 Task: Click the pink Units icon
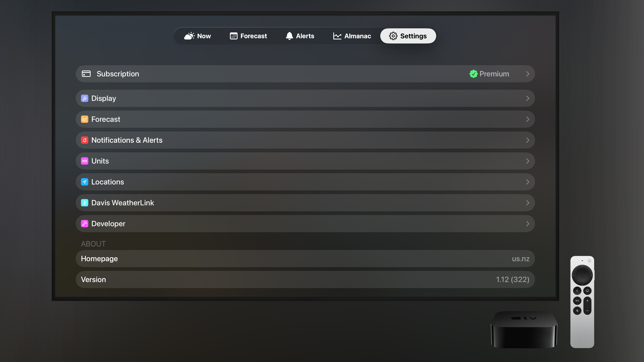(85, 161)
